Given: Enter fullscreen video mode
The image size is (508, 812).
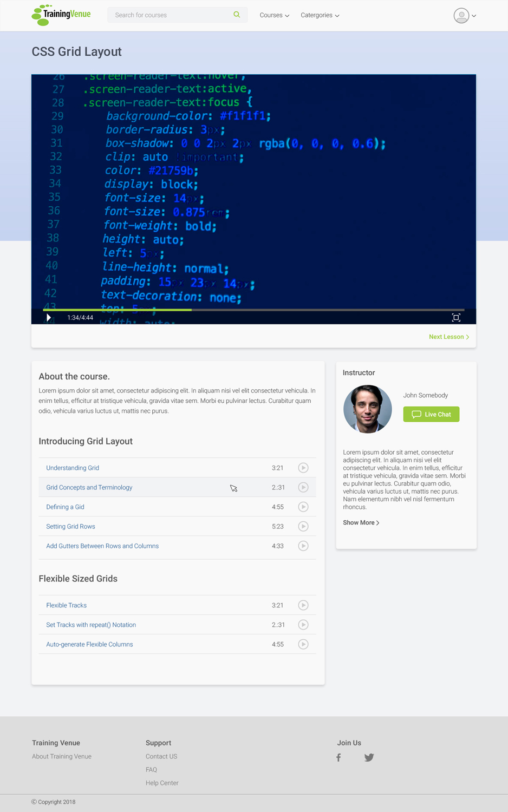Looking at the screenshot, I should pyautogui.click(x=456, y=318).
